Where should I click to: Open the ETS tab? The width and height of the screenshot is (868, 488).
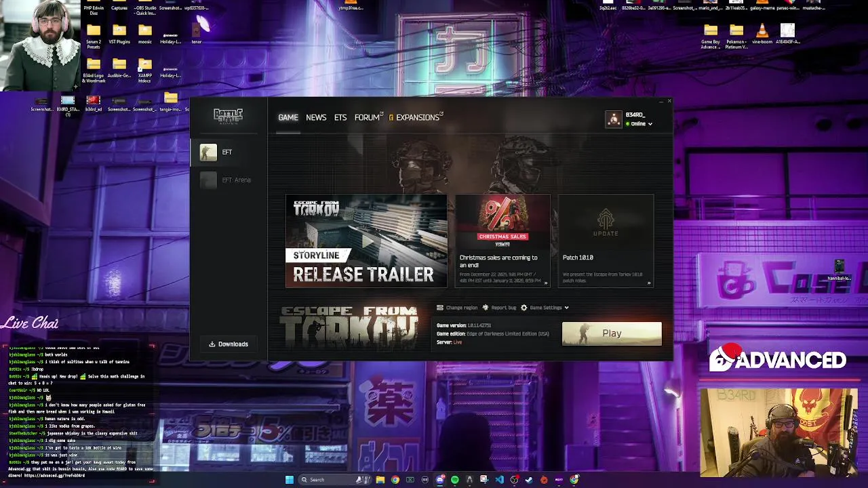tap(340, 117)
